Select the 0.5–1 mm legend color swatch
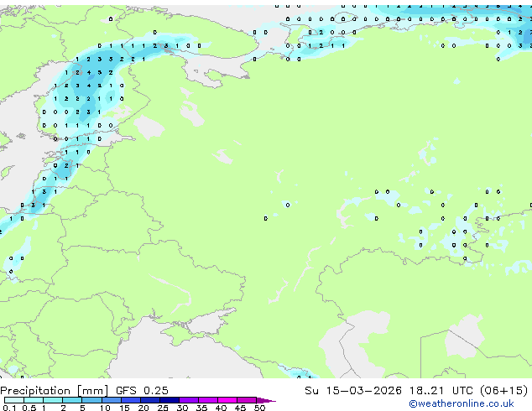The image size is (532, 411). pyautogui.click(x=34, y=400)
